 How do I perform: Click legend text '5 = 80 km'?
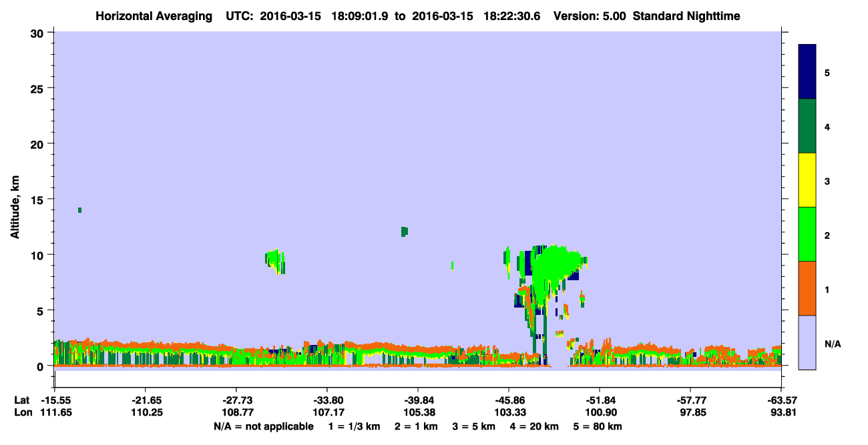pyautogui.click(x=598, y=426)
